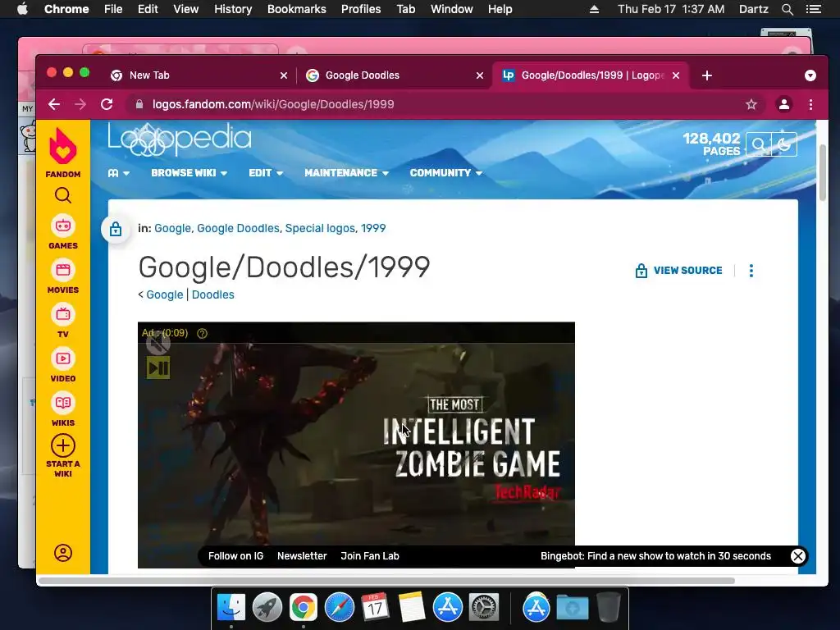Screen dimensions: 840x630
Task: Open Spotlight search in menu bar
Action: click(x=787, y=9)
